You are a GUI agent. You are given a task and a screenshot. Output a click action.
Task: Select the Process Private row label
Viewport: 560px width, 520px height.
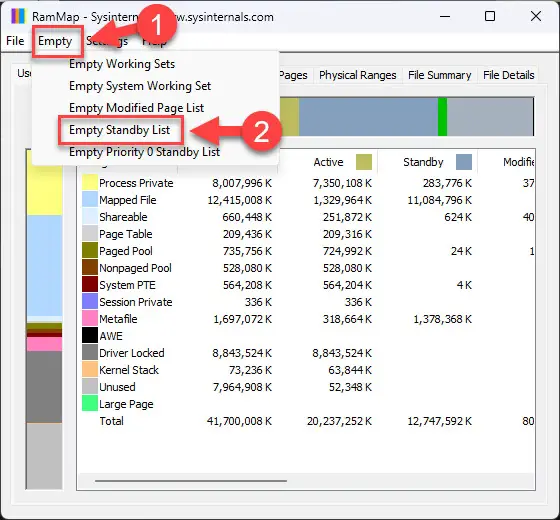[x=136, y=183]
